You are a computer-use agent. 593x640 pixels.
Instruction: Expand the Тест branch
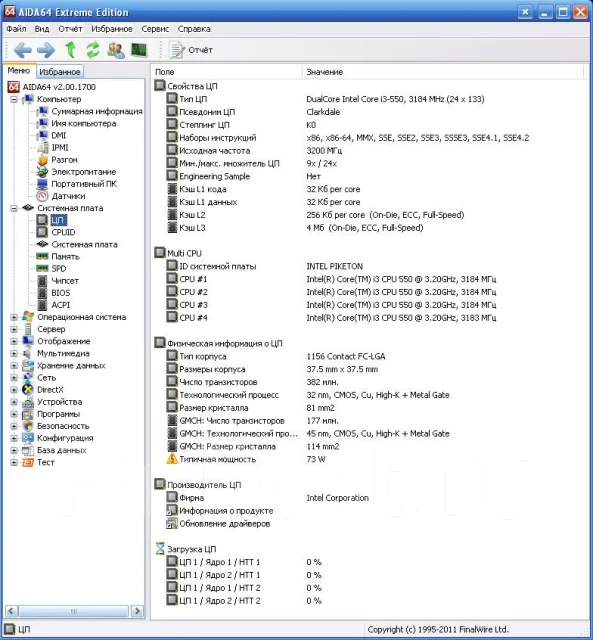tap(14, 462)
